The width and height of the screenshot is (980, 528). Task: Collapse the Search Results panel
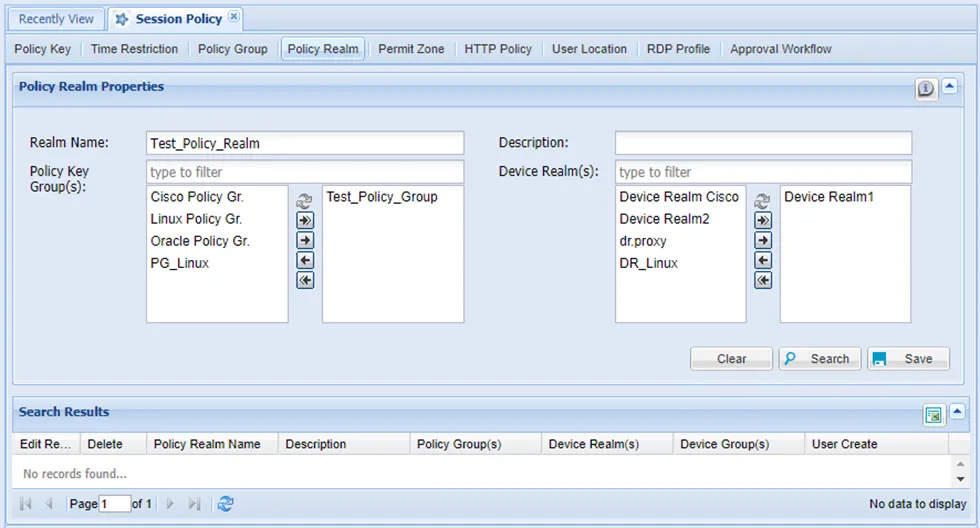coord(957,412)
